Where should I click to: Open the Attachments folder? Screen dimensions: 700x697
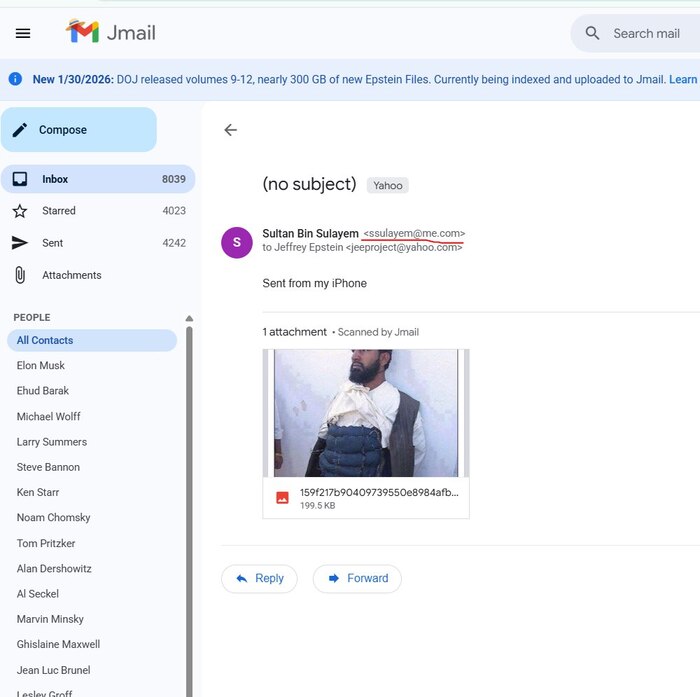[x=71, y=275]
